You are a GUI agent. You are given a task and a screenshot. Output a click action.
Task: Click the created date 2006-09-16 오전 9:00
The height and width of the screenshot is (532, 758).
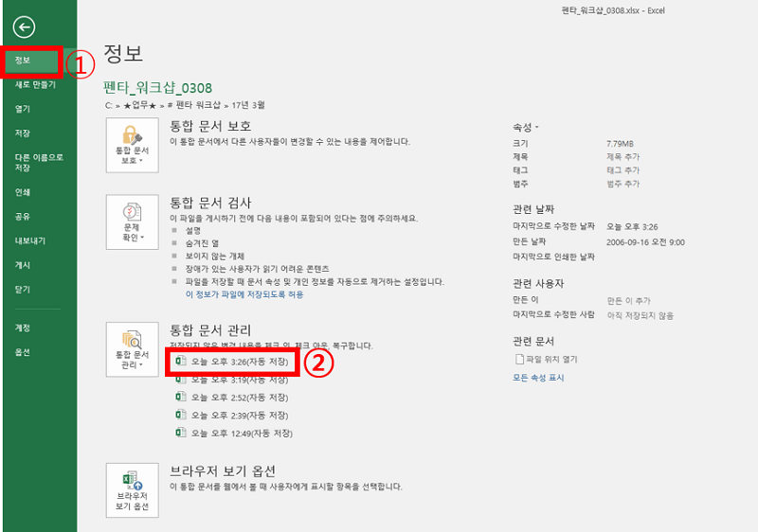click(x=645, y=242)
